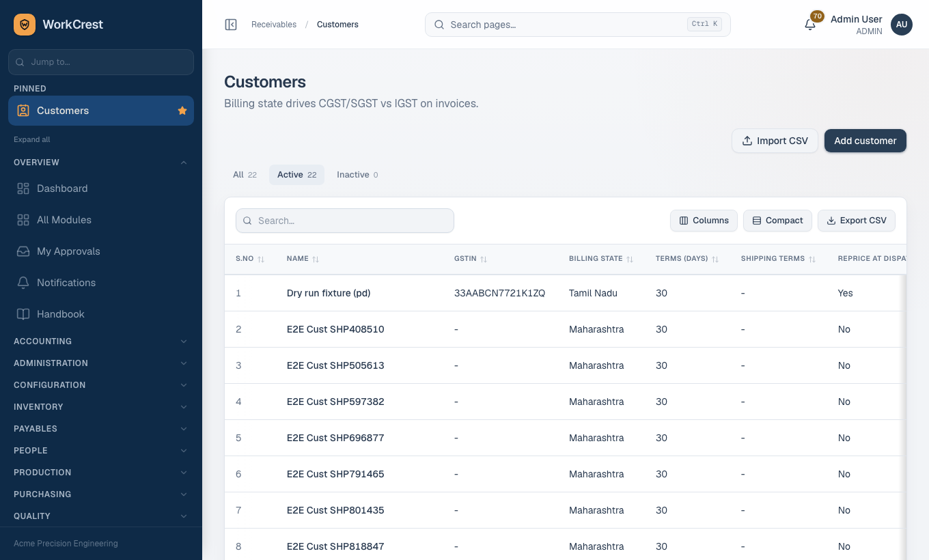
Task: Open My Approvals in sidebar
Action: 101,251
